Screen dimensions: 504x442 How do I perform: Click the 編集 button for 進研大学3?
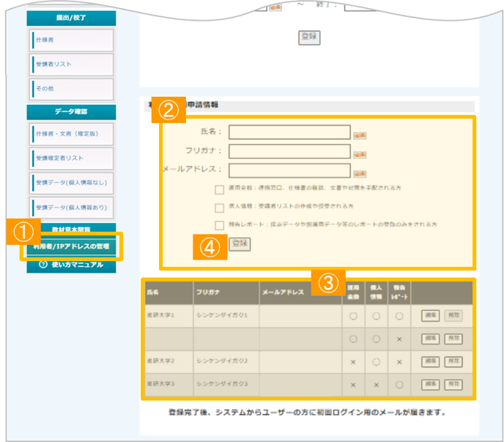(431, 384)
